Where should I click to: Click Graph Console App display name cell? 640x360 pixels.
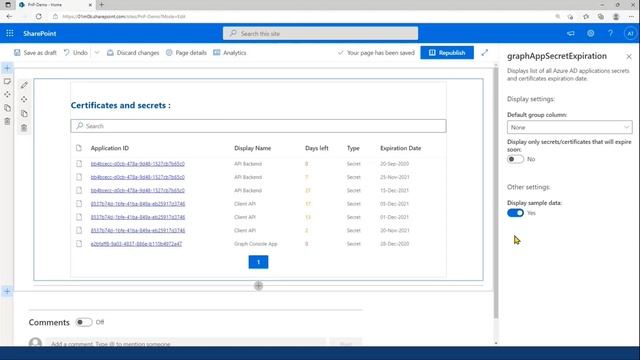pos(256,244)
